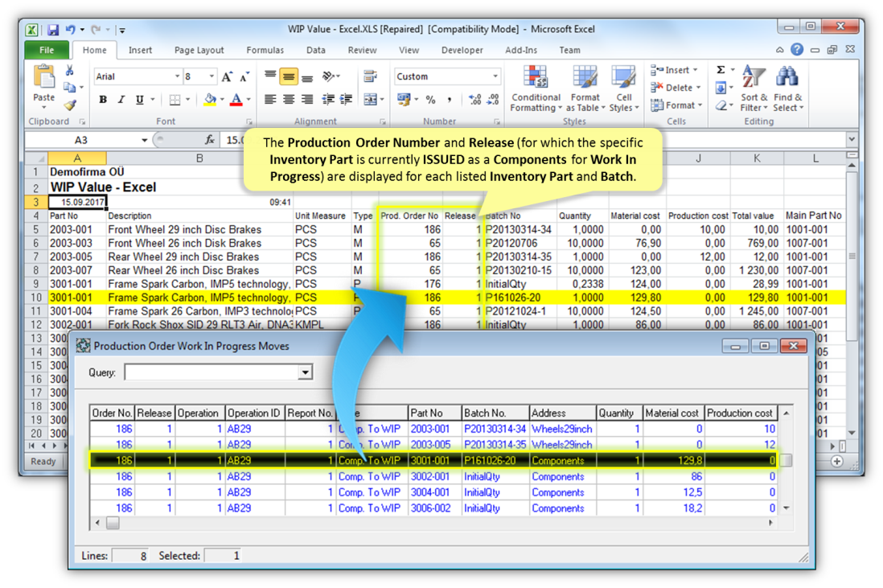The height and width of the screenshot is (588, 883).
Task: Apply the yellow Fill Color
Action: tap(210, 101)
